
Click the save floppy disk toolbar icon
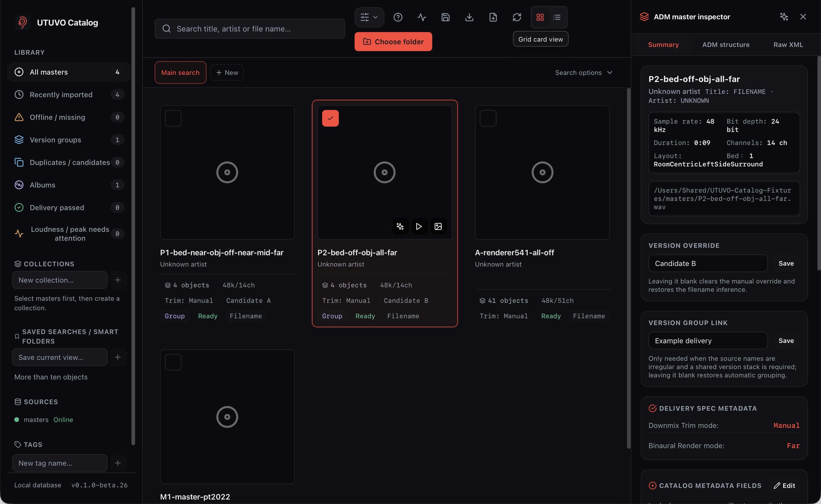click(x=445, y=17)
